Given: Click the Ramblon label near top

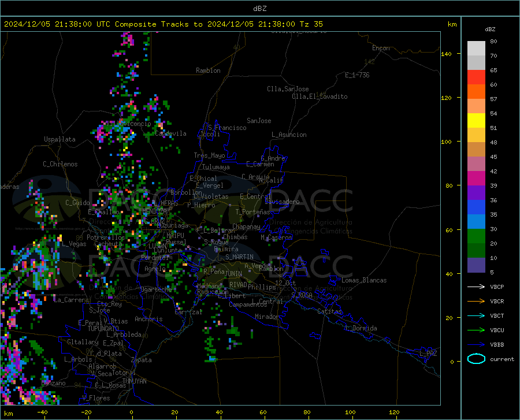Looking at the screenshot, I should (x=208, y=70).
